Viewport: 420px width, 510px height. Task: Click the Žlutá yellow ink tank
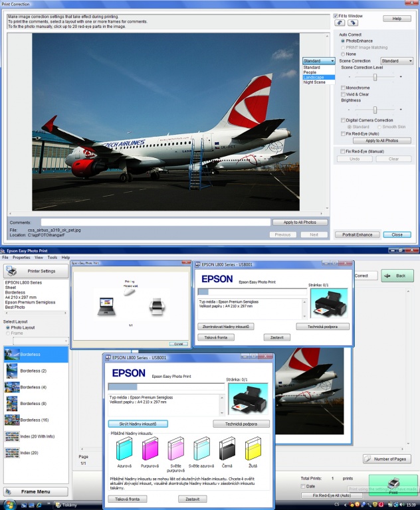point(253,448)
